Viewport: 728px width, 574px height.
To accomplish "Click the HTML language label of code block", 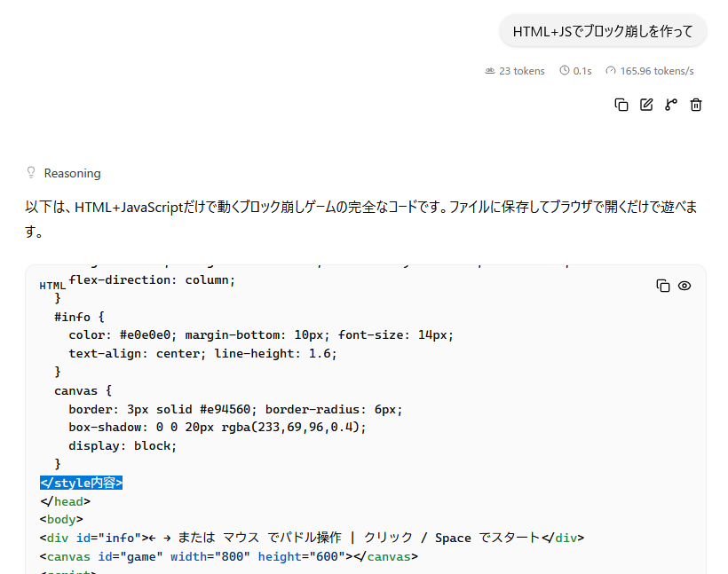I will pos(52,286).
